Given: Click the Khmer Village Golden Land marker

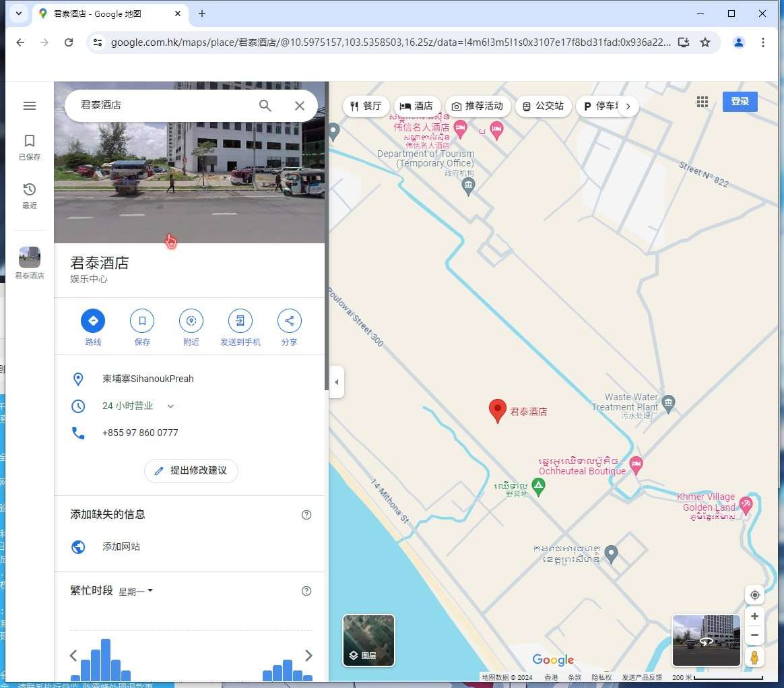Looking at the screenshot, I should [746, 505].
